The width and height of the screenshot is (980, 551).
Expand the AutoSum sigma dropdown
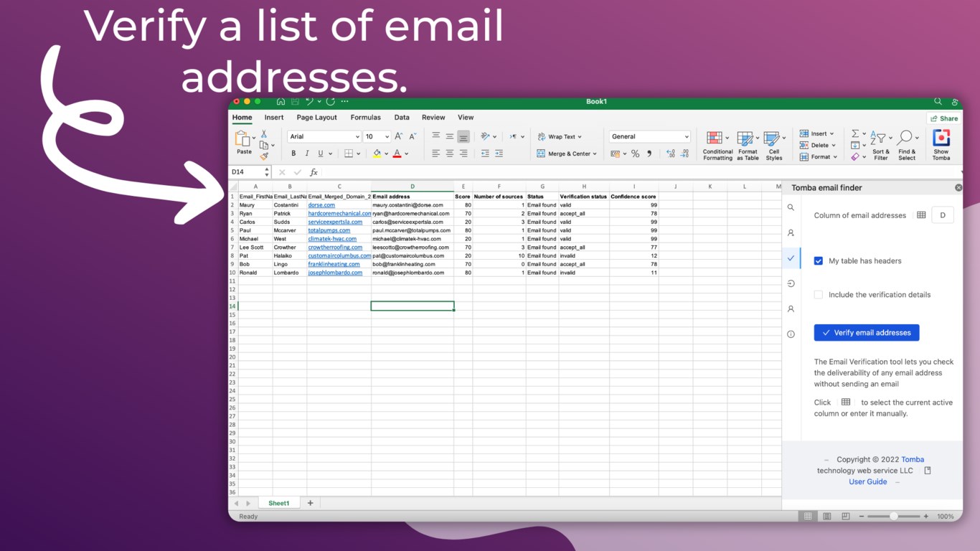pyautogui.click(x=864, y=134)
